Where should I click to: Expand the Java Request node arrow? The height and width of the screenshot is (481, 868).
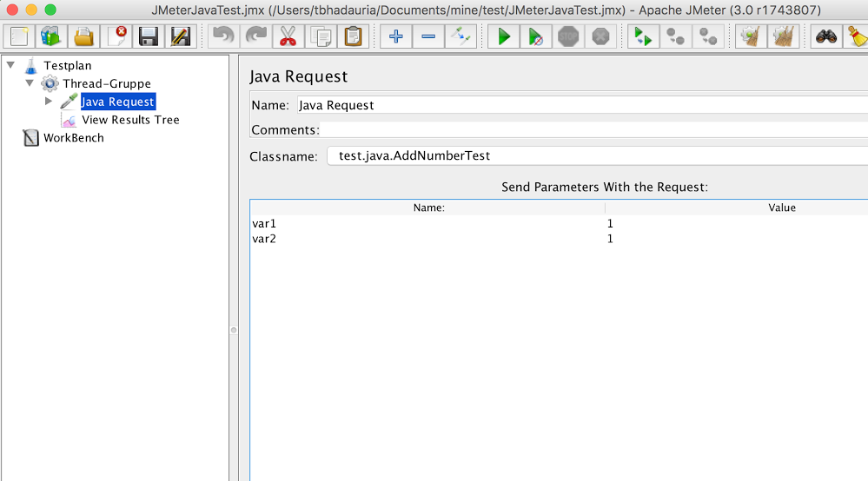pyautogui.click(x=49, y=102)
